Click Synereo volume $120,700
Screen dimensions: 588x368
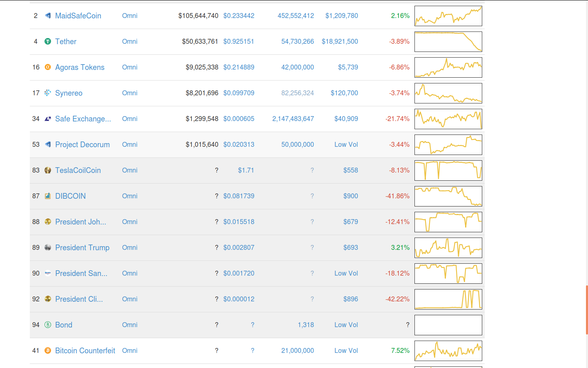click(344, 93)
